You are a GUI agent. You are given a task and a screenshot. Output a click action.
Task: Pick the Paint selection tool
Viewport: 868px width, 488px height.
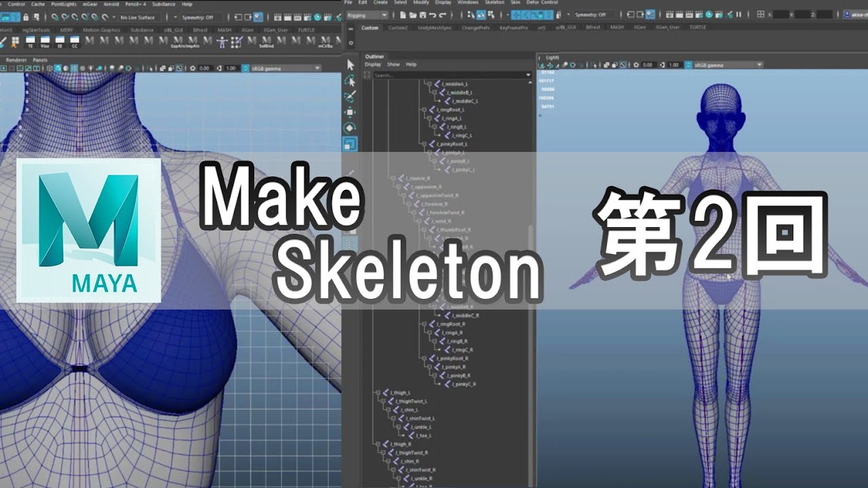click(350, 96)
